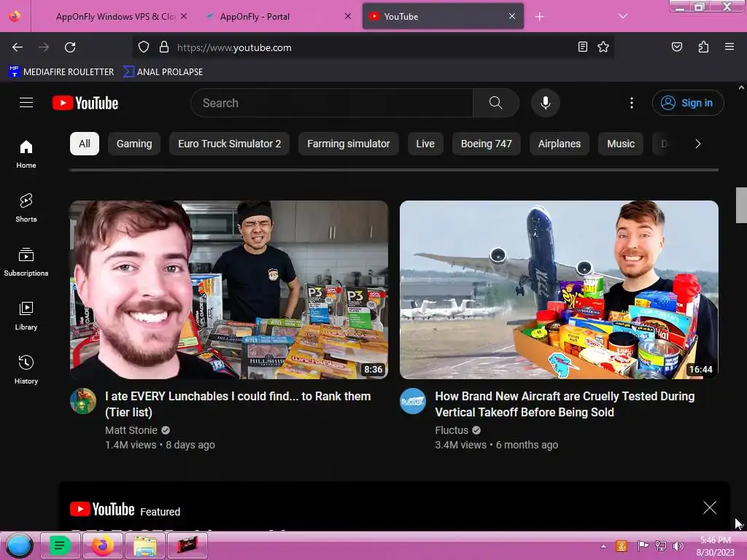Click Matt Stonie channel avatar
Viewport: 747px width, 560px height.
pos(83,401)
